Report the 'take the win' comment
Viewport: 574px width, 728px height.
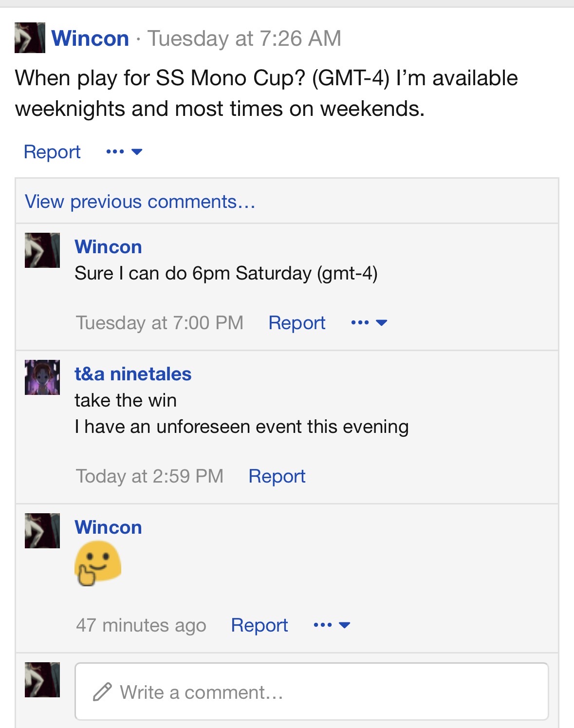[x=277, y=476]
